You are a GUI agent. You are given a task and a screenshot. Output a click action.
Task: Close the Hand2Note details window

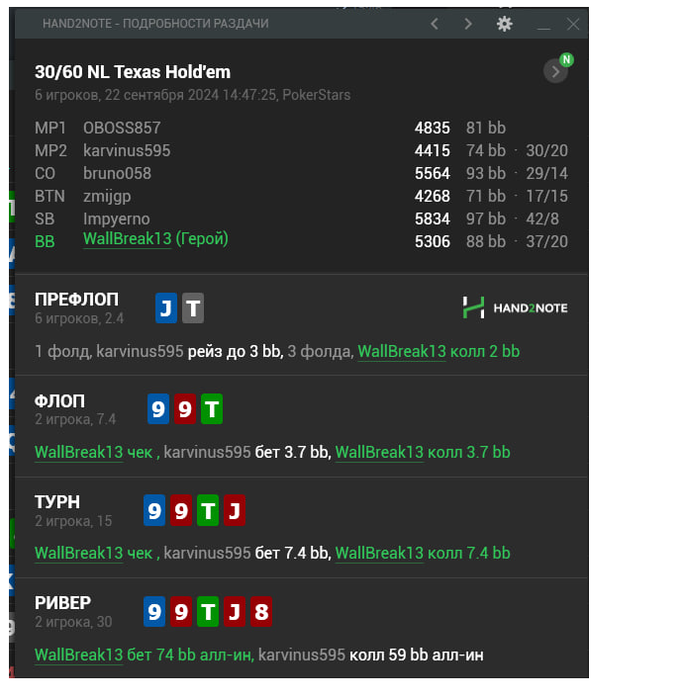tap(573, 24)
